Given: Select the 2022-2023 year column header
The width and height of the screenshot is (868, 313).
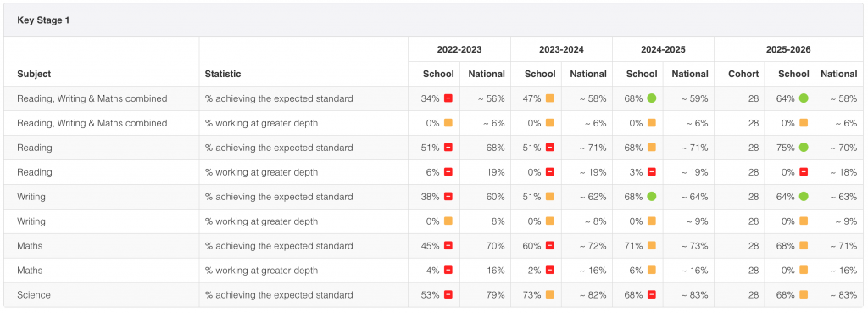Looking at the screenshot, I should 459,50.
